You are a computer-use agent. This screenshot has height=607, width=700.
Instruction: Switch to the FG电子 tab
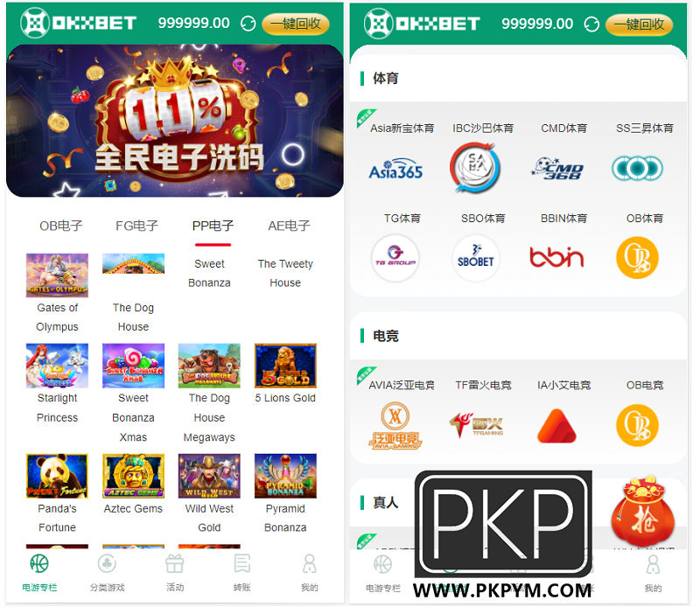coord(137,226)
